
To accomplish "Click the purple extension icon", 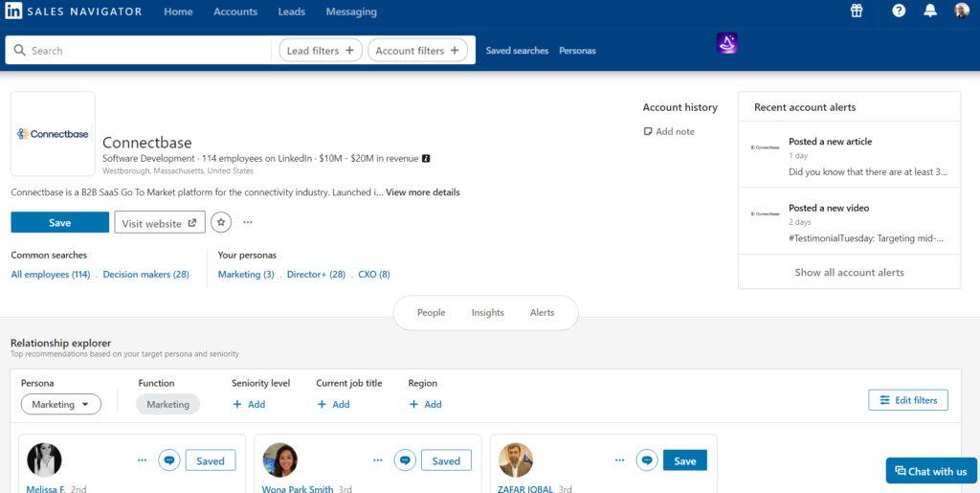I will (x=727, y=43).
